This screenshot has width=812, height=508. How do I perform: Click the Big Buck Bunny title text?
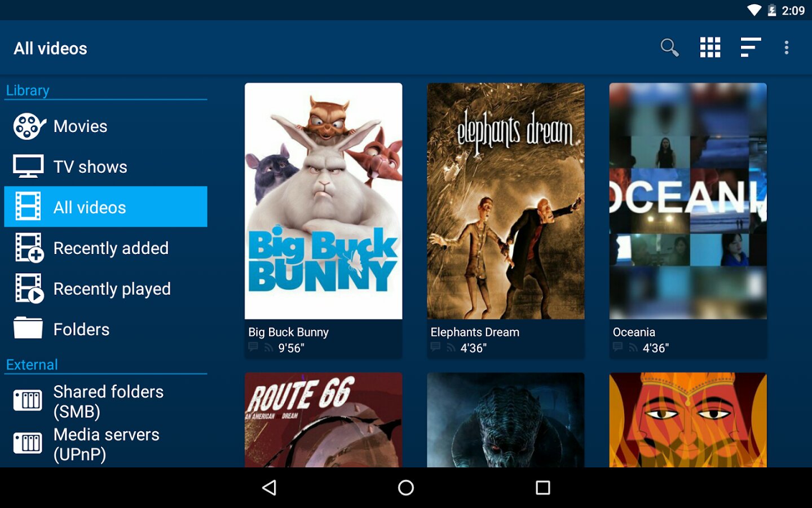tap(288, 332)
